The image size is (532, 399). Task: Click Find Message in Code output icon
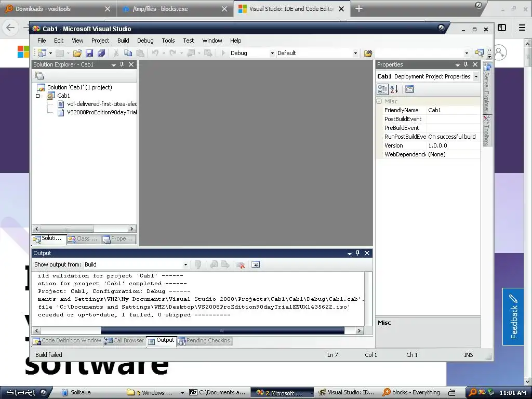[x=198, y=264]
